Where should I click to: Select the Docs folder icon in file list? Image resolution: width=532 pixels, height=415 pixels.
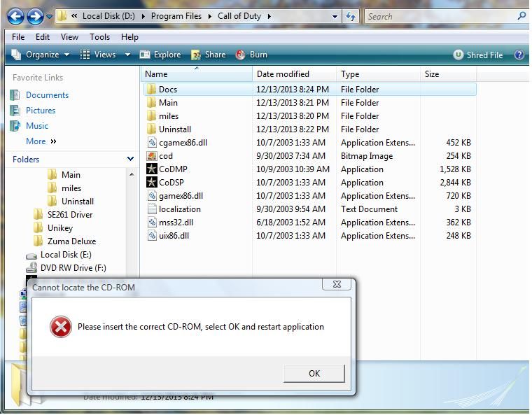tap(151, 90)
